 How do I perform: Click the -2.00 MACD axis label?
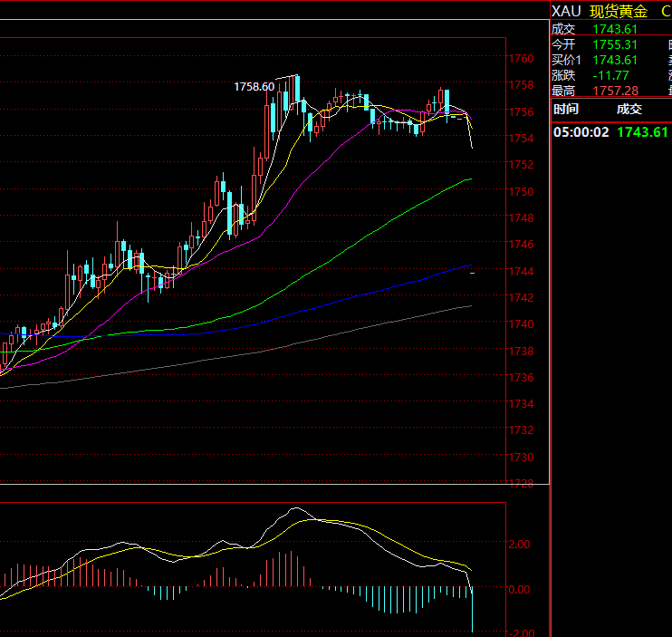[521, 632]
